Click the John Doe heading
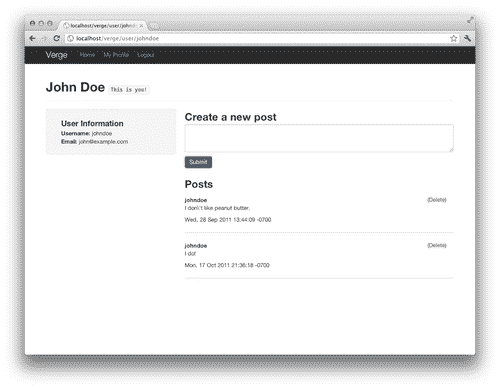 click(x=75, y=87)
